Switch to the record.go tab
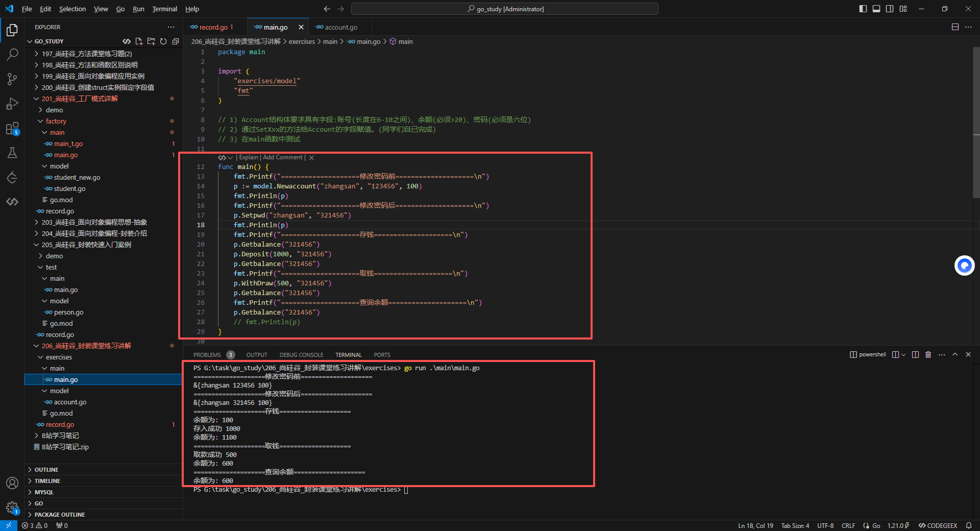 [x=215, y=27]
